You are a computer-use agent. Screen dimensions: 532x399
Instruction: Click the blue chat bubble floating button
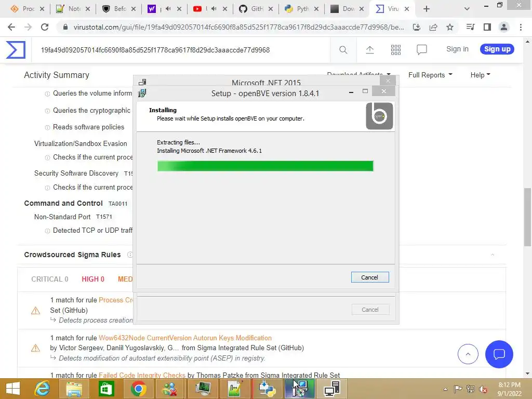tap(499, 354)
